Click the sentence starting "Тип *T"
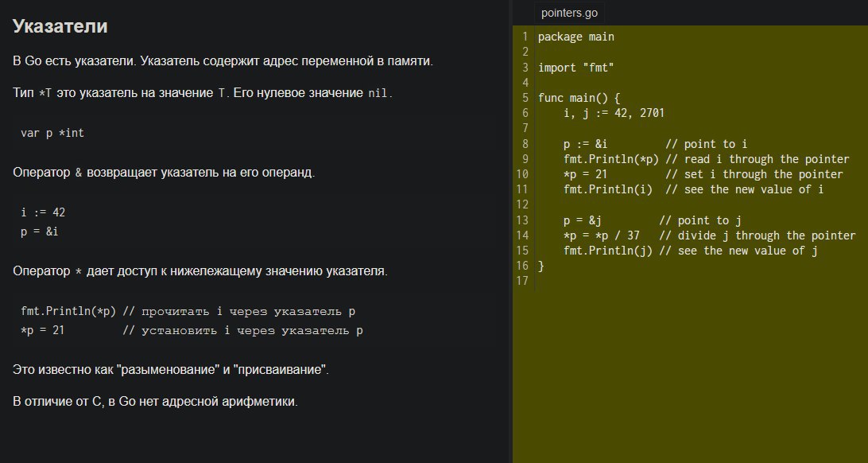The height and width of the screenshot is (463, 868). point(203,93)
